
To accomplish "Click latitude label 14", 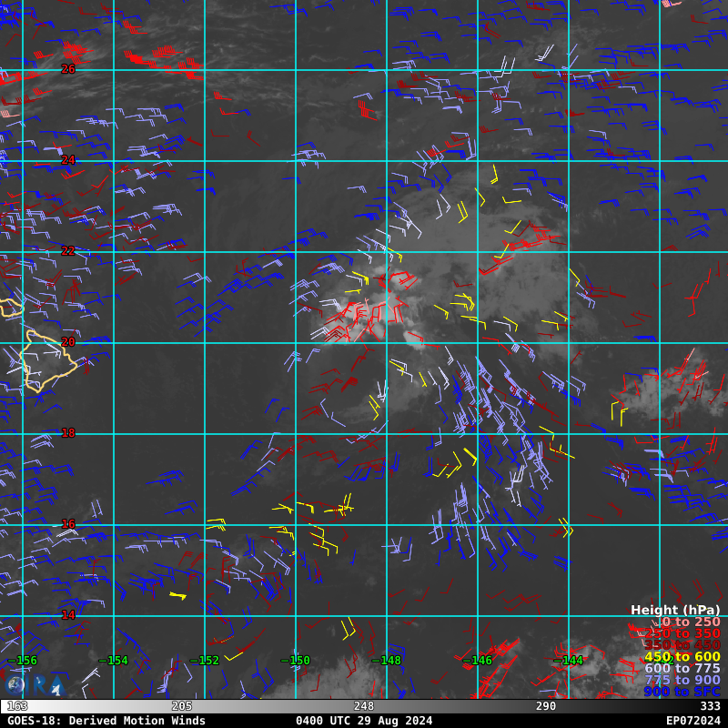I will (x=68, y=615).
